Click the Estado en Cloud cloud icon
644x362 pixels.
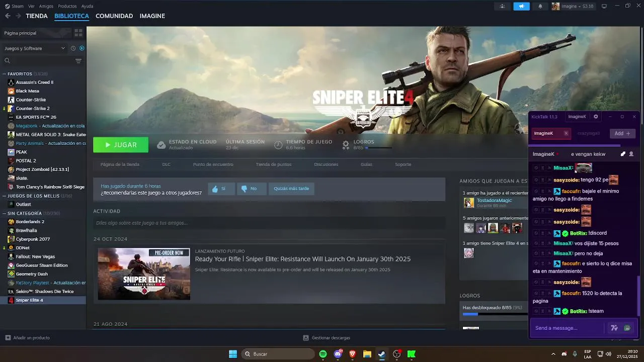click(x=161, y=145)
